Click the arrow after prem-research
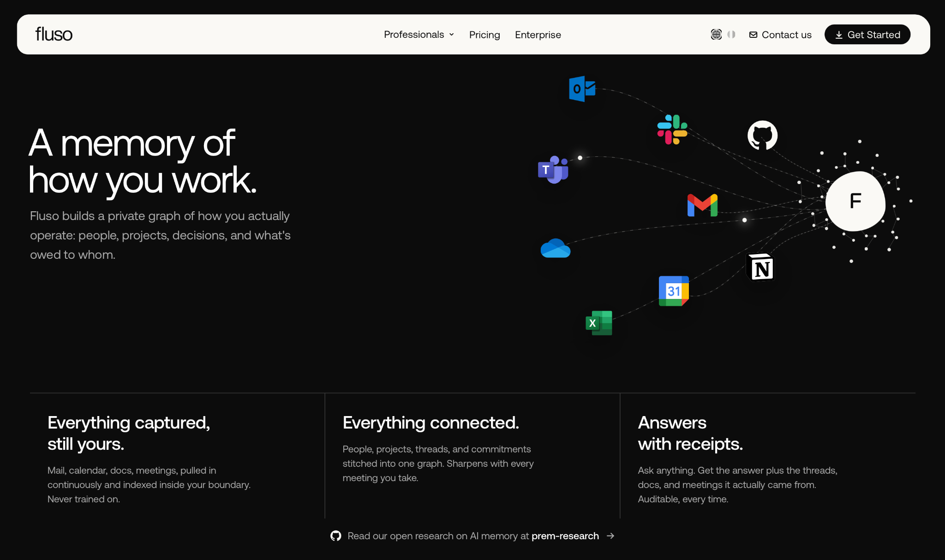 pos(610,536)
